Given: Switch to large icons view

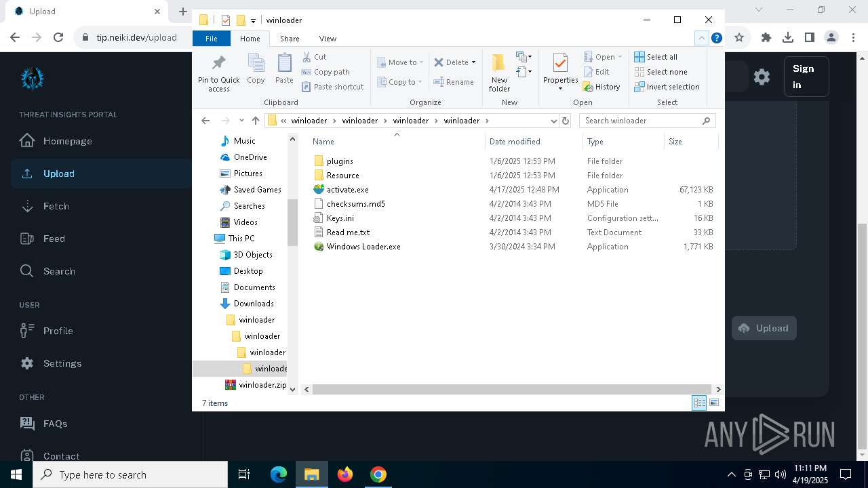Looking at the screenshot, I should [713, 403].
